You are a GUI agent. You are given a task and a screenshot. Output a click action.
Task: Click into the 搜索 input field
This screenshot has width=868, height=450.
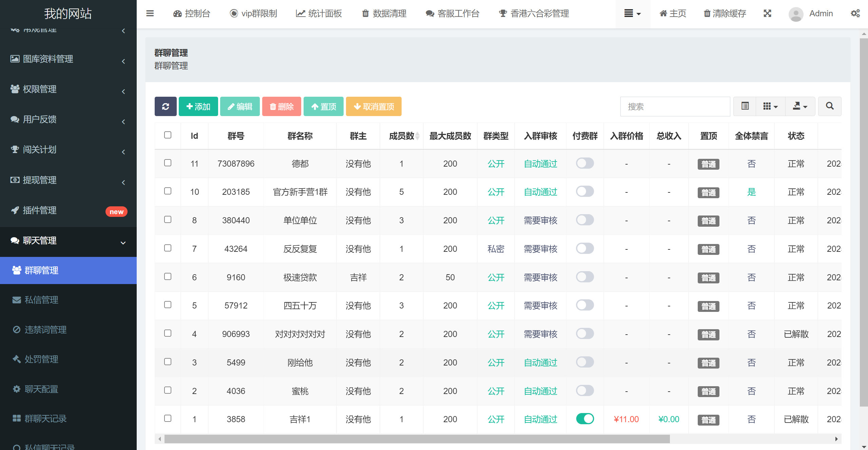click(675, 107)
